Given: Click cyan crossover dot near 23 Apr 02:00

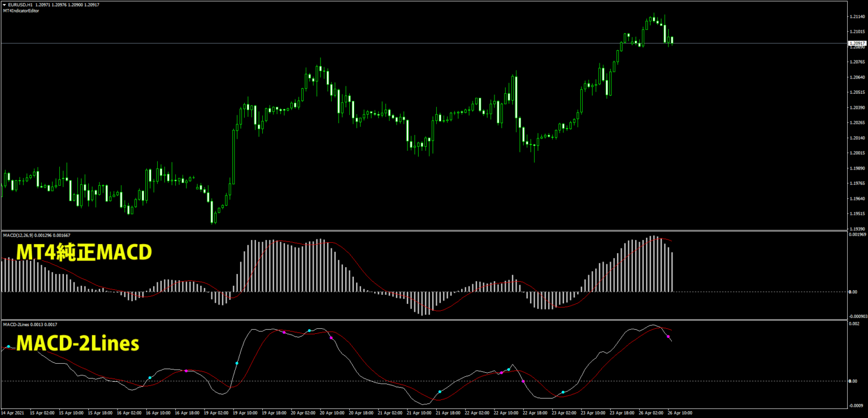Looking at the screenshot, I should (x=563, y=392).
